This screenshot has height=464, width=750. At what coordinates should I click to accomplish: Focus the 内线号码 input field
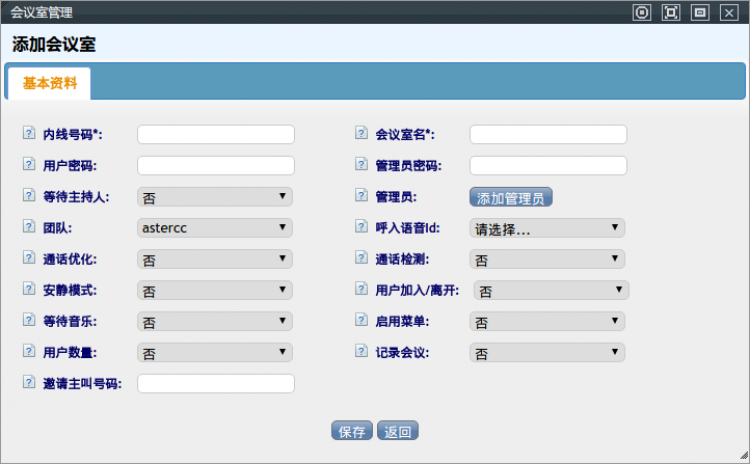[x=216, y=134]
